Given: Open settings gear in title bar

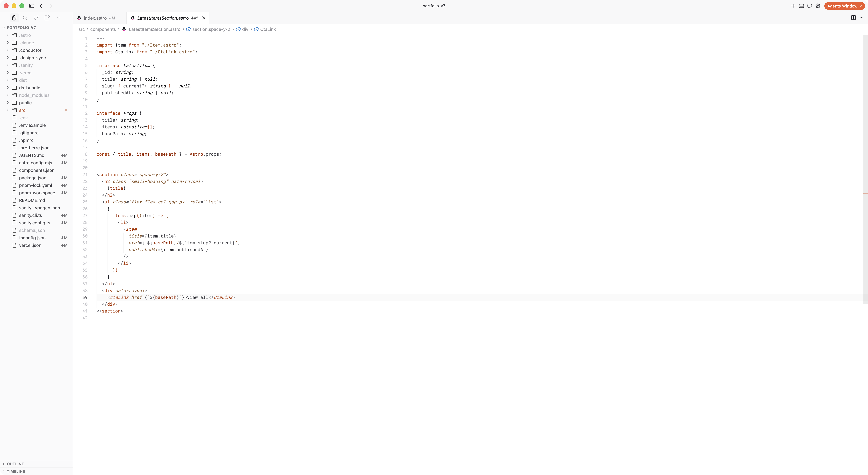Looking at the screenshot, I should [818, 6].
